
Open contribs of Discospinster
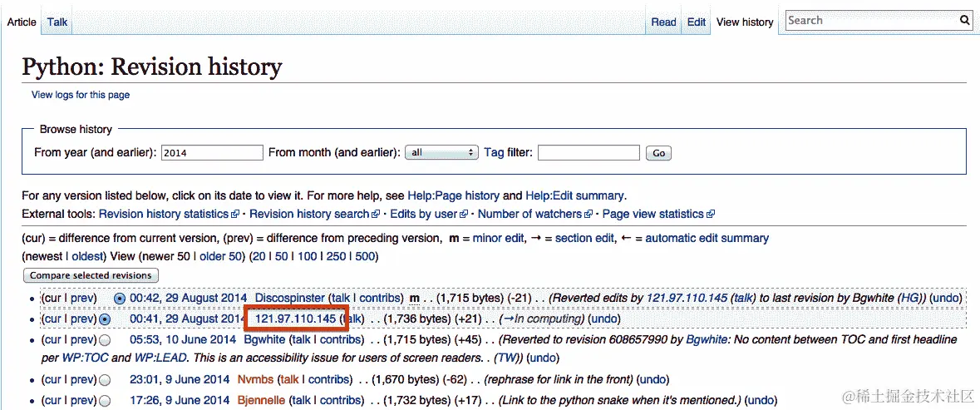click(x=379, y=298)
